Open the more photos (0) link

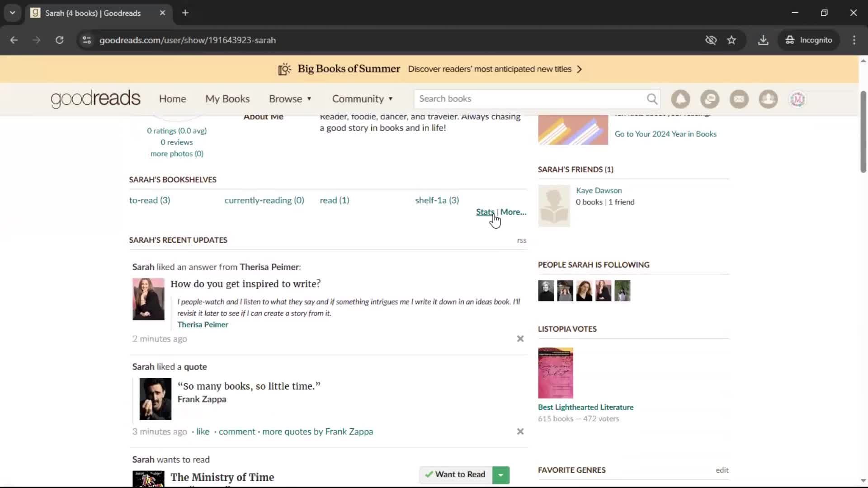[x=177, y=154]
